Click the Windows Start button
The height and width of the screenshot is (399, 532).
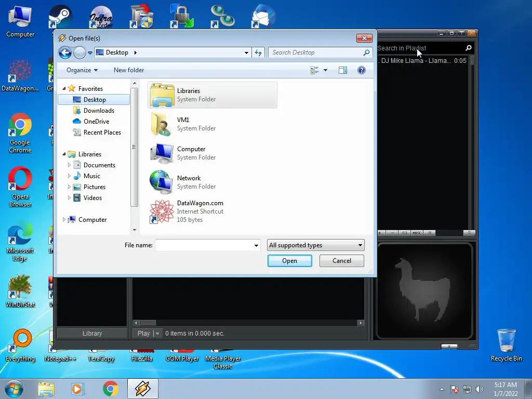click(14, 389)
